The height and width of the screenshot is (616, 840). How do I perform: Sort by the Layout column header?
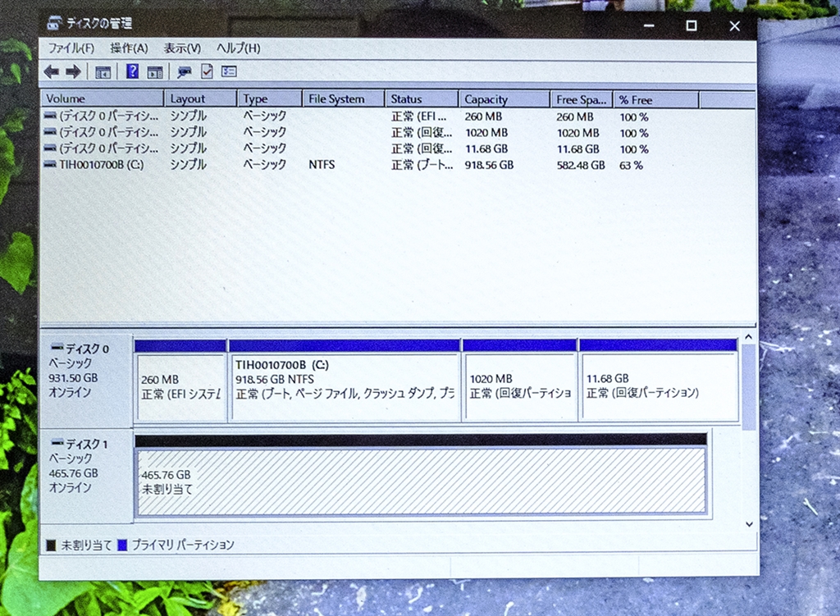[x=201, y=98]
